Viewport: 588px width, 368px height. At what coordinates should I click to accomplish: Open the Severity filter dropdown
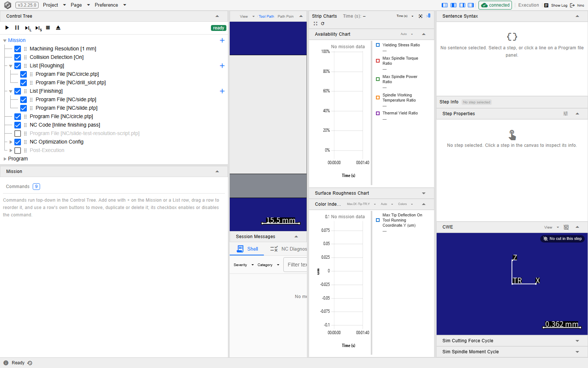(x=243, y=265)
